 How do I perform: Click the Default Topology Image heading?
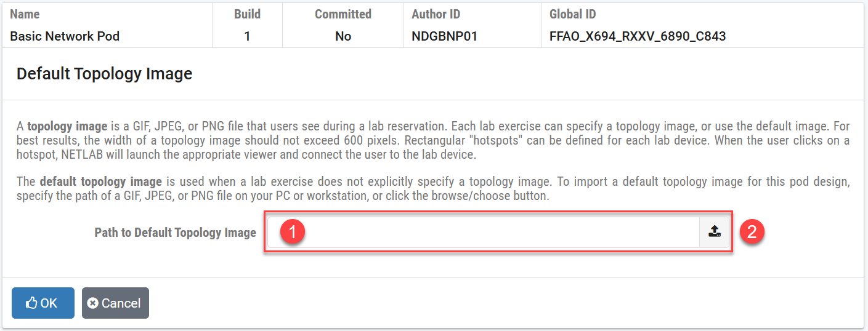click(104, 74)
